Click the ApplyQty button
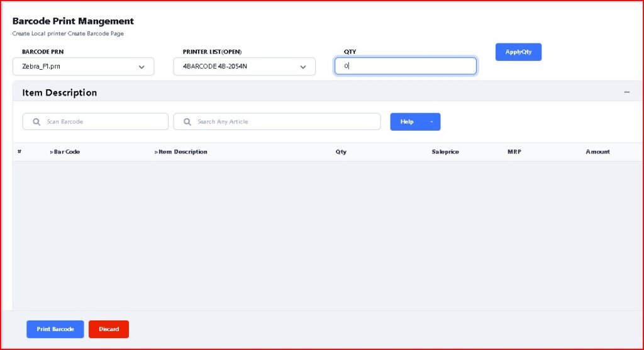The width and height of the screenshot is (644, 350). (x=518, y=52)
